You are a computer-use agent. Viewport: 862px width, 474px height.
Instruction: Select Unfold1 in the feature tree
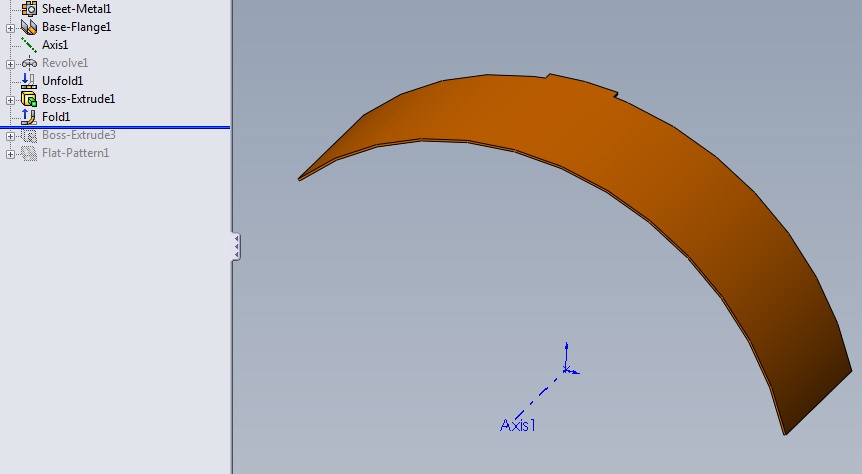click(x=62, y=81)
